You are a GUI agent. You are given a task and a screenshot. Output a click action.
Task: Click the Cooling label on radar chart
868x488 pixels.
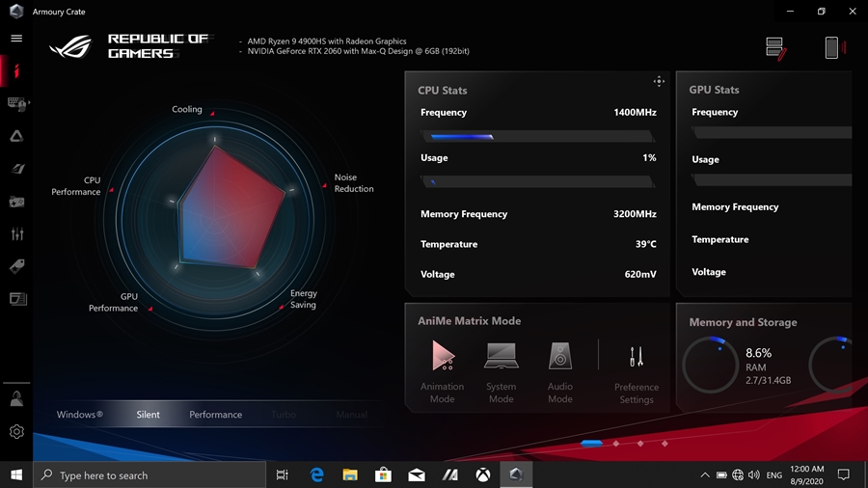pyautogui.click(x=186, y=109)
